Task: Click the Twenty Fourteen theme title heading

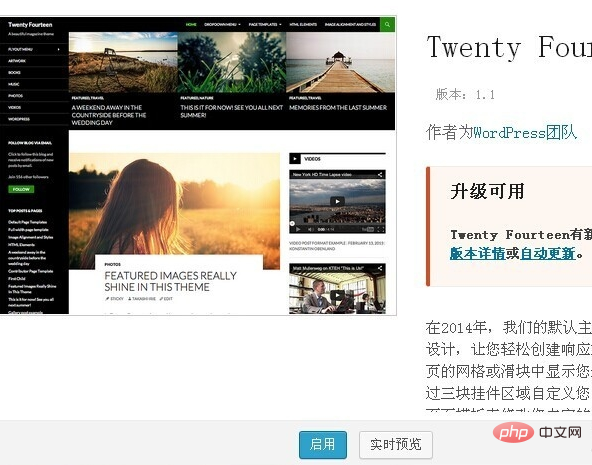Action: pyautogui.click(x=509, y=47)
